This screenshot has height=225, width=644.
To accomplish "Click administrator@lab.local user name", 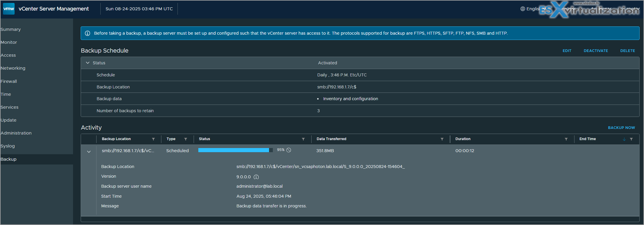I will [260, 186].
